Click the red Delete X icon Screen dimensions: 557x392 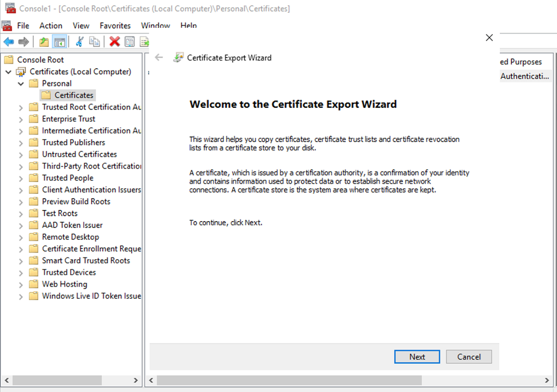click(x=114, y=42)
